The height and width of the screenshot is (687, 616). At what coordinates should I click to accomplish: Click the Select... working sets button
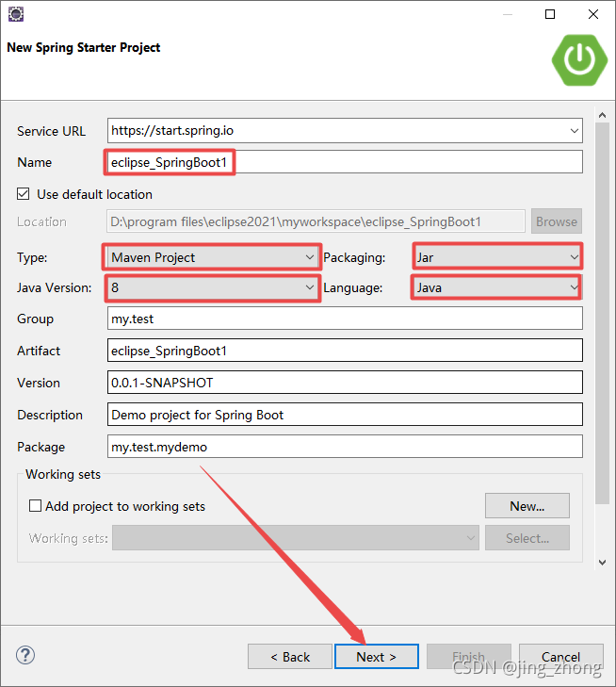coord(527,537)
